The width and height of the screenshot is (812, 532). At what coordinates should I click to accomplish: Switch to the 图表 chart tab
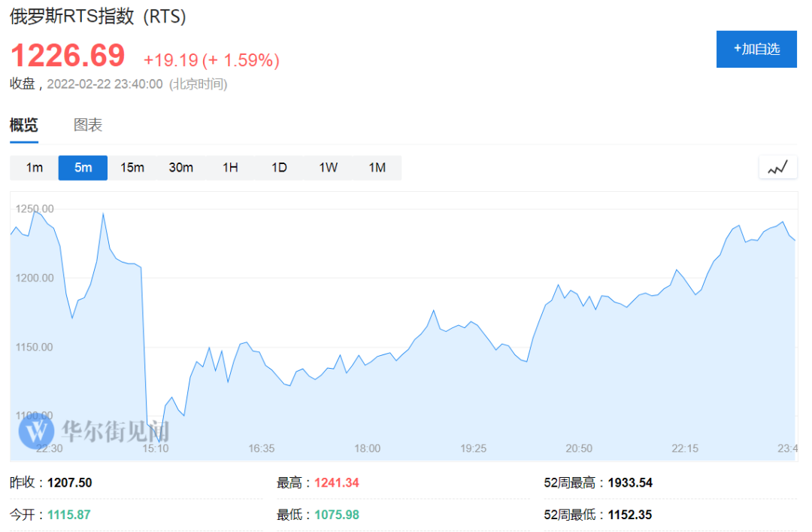pos(87,125)
